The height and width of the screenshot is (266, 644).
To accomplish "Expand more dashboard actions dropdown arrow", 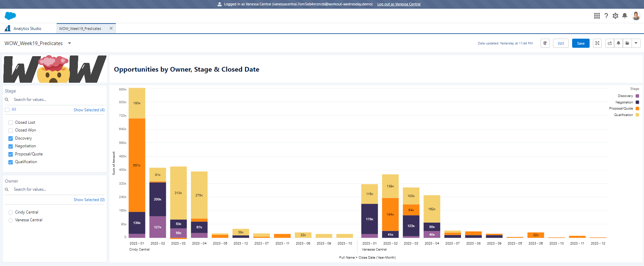I will [636, 43].
